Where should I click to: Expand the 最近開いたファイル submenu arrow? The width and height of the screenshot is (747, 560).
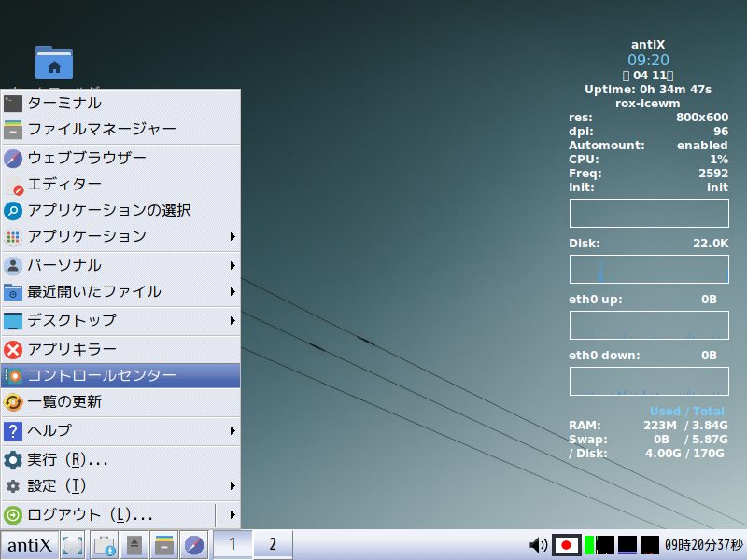pos(233,291)
